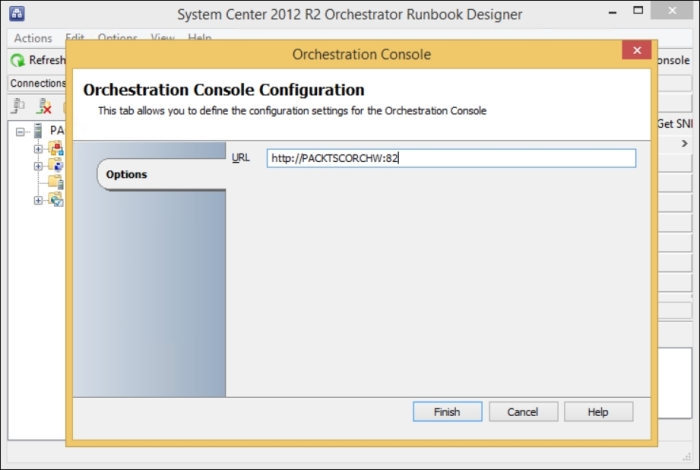The image size is (700, 470).
Task: Close the Runbook Designer main window
Action: pyautogui.click(x=672, y=11)
